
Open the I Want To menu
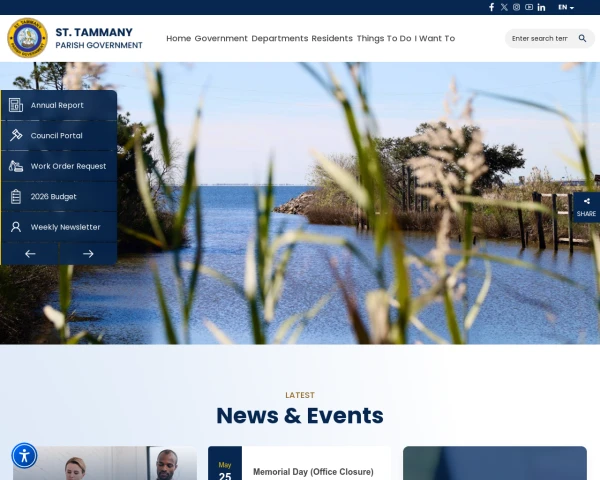tap(435, 38)
